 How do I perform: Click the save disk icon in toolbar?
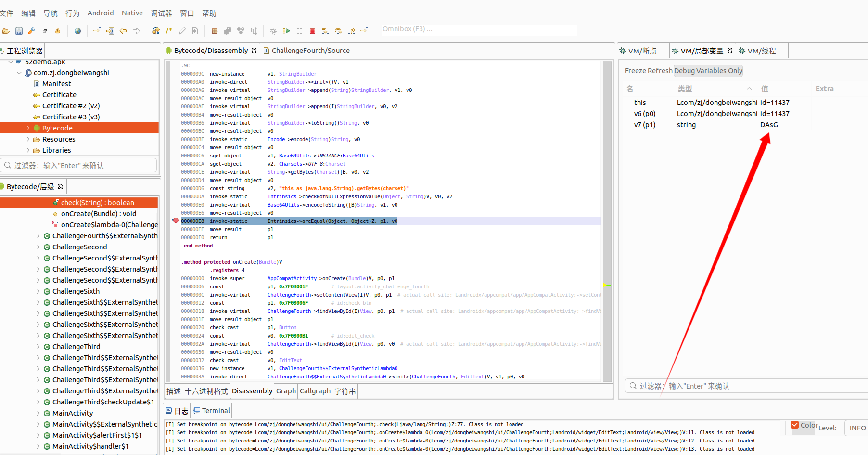pos(19,31)
